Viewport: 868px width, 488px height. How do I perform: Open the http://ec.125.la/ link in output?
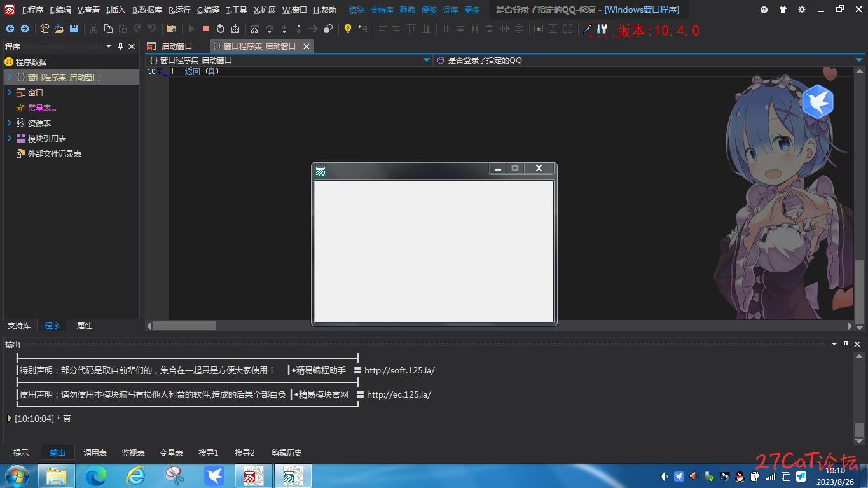point(399,394)
